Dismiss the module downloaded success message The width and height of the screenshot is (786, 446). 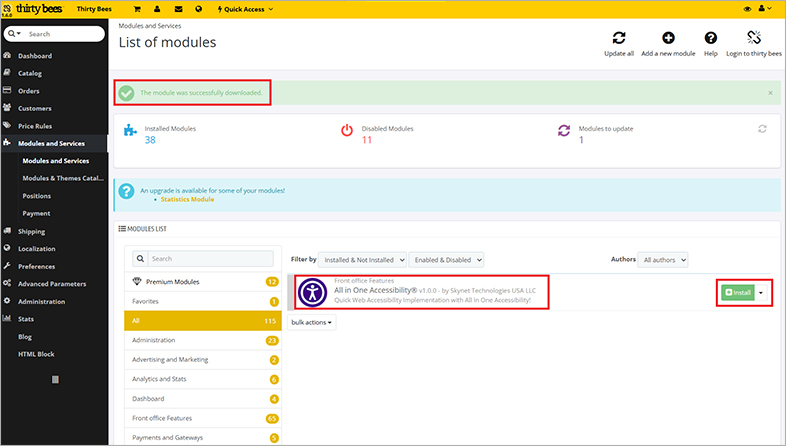pyautogui.click(x=769, y=93)
